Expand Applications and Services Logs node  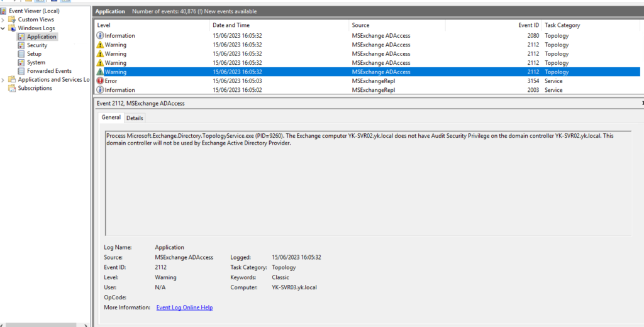[4, 80]
